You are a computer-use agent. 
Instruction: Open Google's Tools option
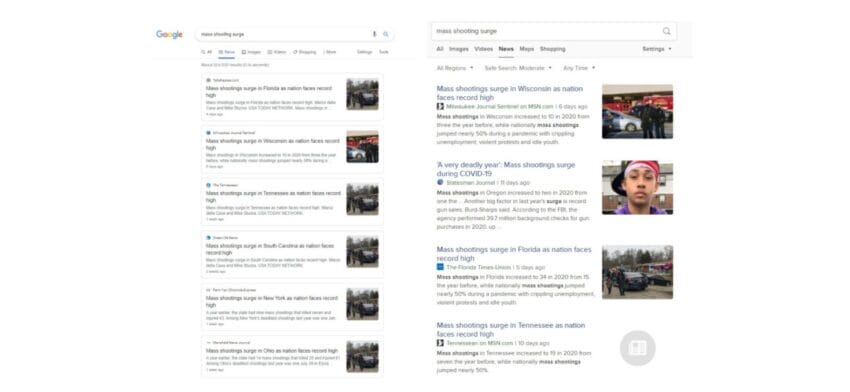(x=383, y=52)
